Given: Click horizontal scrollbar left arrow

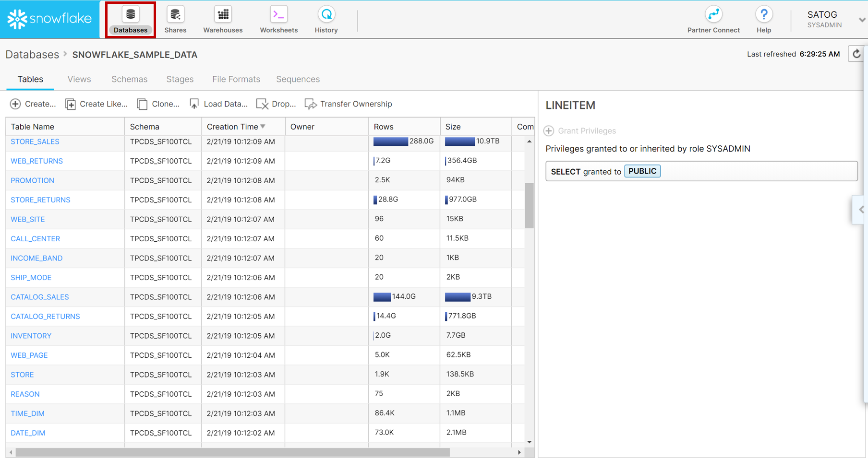Looking at the screenshot, I should point(11,452).
